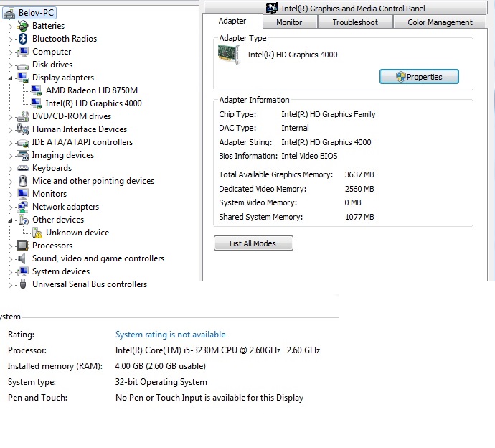Select Intel(R) HD Graphics 4000 tree entry
The height and width of the screenshot is (448, 495).
(93, 103)
